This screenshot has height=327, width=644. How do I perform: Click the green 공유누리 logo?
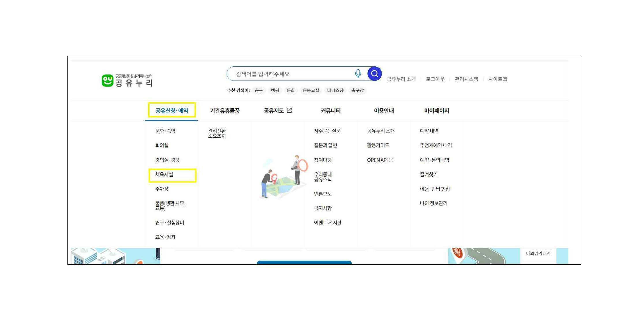pyautogui.click(x=127, y=81)
